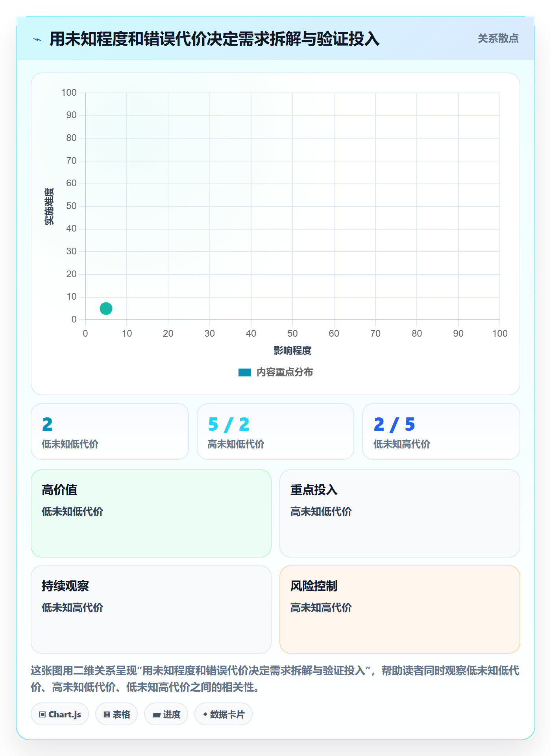Image resolution: width=551 pixels, height=756 pixels.
Task: Click the Chart.js chip square icon
Action: click(x=43, y=715)
